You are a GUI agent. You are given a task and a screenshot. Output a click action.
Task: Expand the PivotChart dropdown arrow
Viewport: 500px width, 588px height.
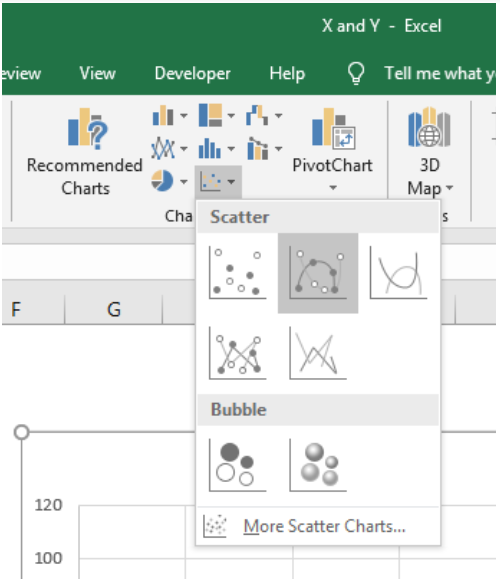click(x=333, y=187)
